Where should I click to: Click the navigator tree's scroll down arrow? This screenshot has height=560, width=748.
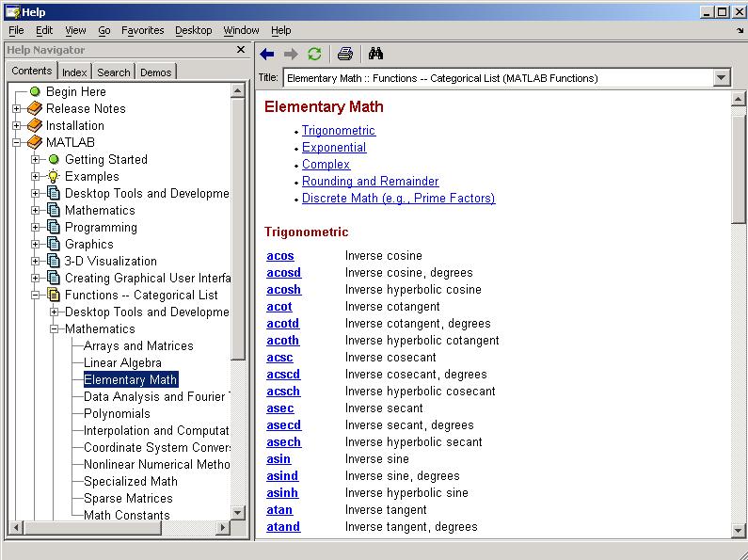(237, 513)
